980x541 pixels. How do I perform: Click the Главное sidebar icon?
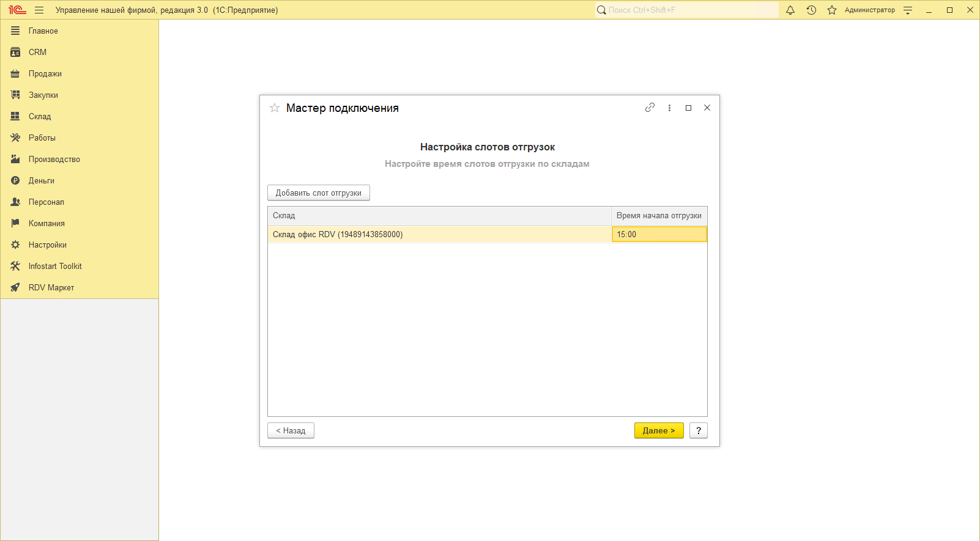(x=15, y=31)
